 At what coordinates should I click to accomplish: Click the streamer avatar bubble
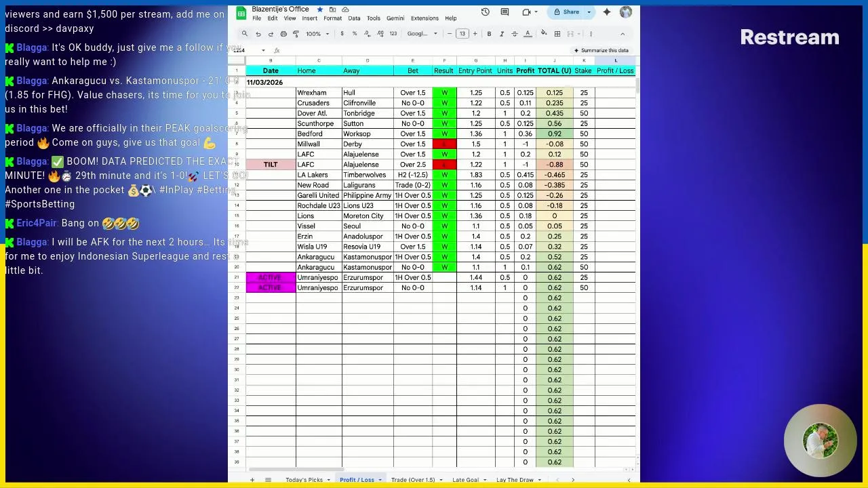(x=821, y=441)
